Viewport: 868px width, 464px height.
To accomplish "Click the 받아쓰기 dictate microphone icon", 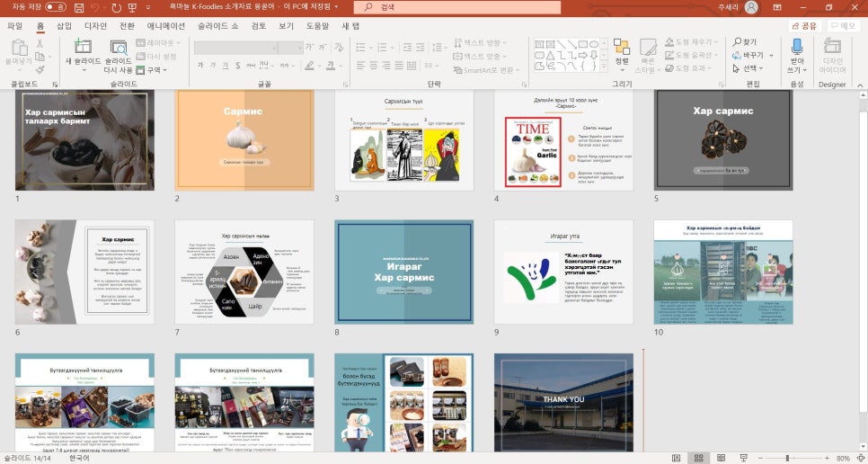I will [797, 47].
